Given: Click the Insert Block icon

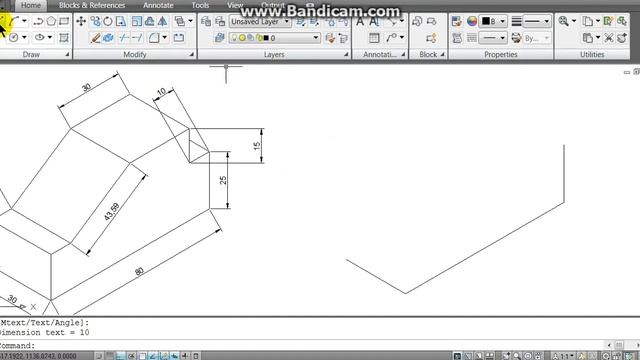Looking at the screenshot, I should pos(417,21).
